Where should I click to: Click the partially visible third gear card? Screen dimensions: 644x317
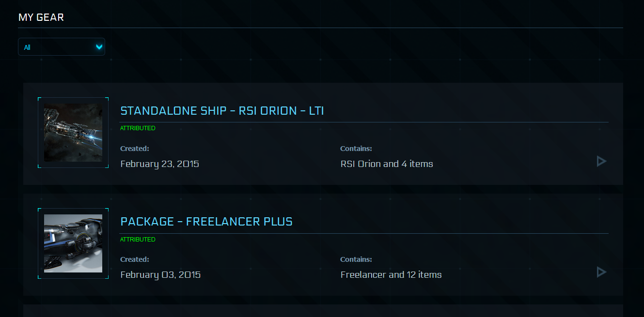coord(323,311)
